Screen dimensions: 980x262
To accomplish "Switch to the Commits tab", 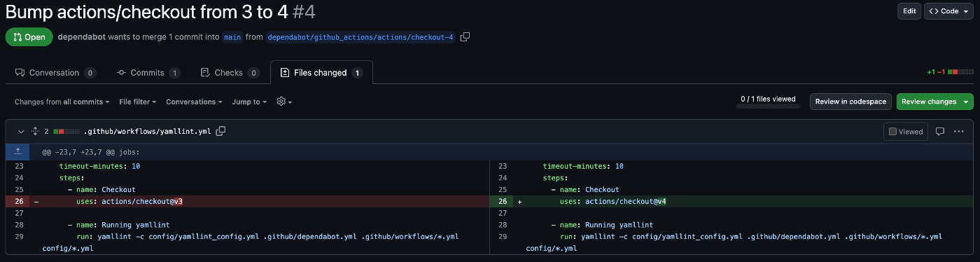I will pos(148,73).
